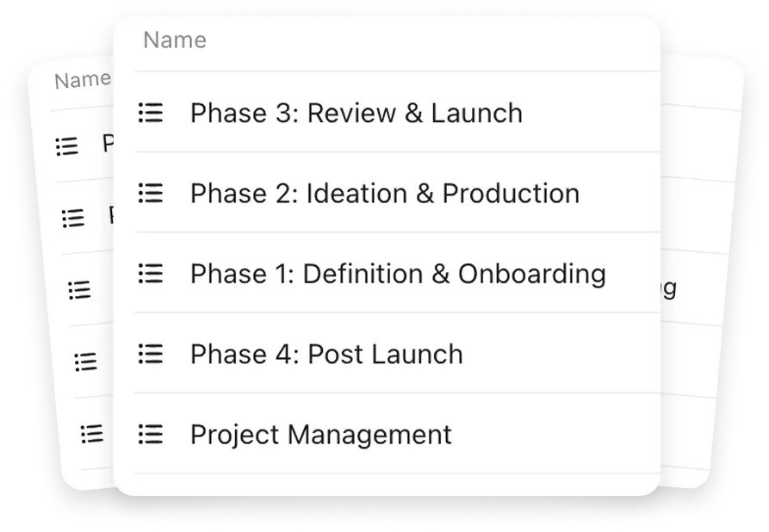Click truncated first-row title on left background card
Viewport: 769px width, 532px height.
tap(108, 143)
